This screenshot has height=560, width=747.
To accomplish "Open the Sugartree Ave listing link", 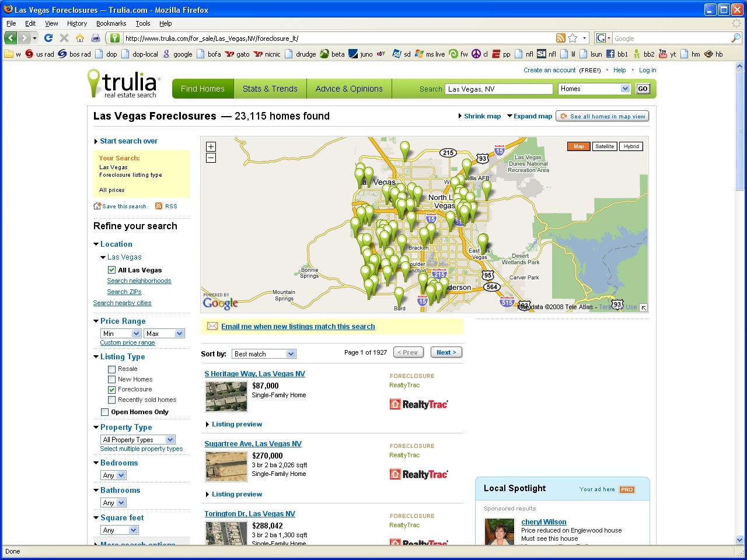I will pyautogui.click(x=253, y=444).
